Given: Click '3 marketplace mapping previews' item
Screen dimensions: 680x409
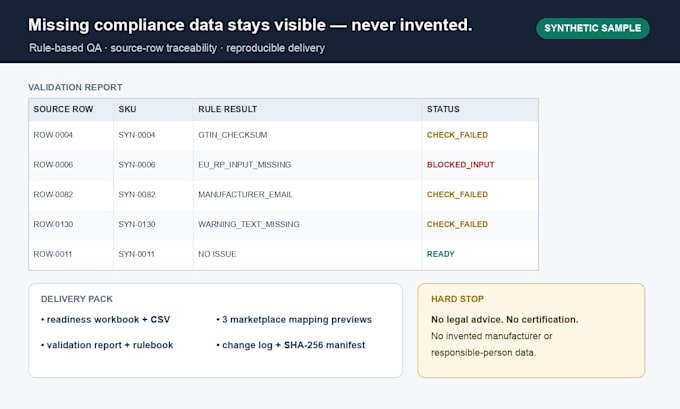Looking at the screenshot, I should pos(294,320).
